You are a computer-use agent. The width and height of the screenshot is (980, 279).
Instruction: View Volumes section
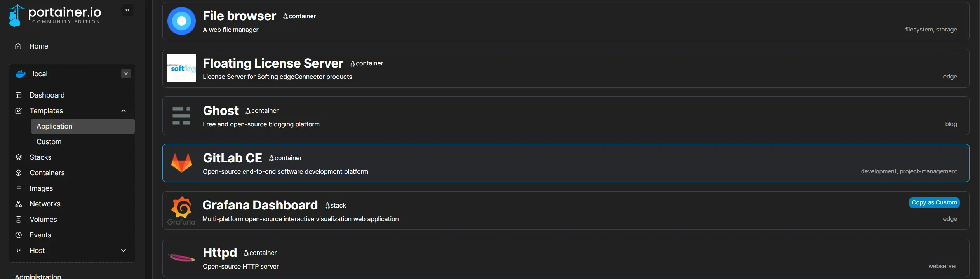click(x=43, y=220)
